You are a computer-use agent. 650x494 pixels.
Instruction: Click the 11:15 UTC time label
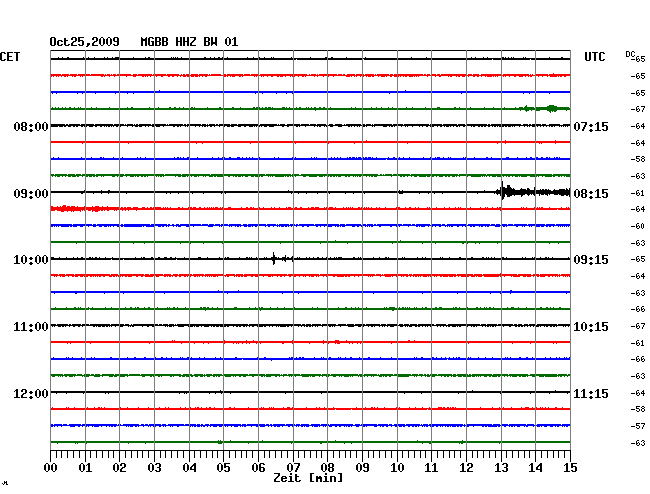click(x=591, y=393)
